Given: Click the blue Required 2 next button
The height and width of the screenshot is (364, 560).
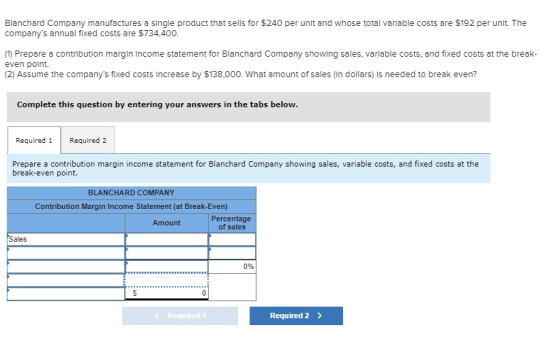Looking at the screenshot, I should point(296,316).
